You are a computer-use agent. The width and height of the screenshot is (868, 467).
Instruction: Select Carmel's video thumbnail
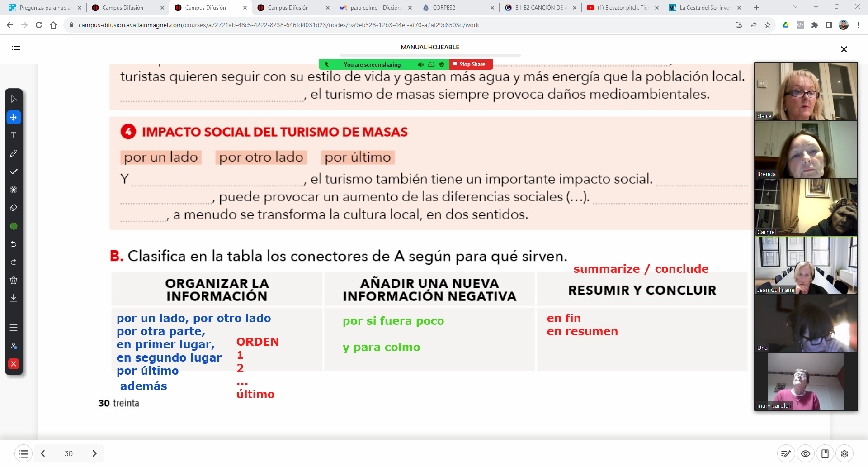(x=806, y=207)
